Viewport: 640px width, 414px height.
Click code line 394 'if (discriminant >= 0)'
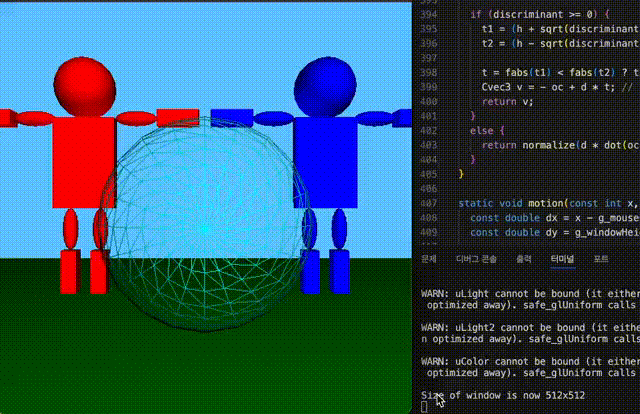540,14
